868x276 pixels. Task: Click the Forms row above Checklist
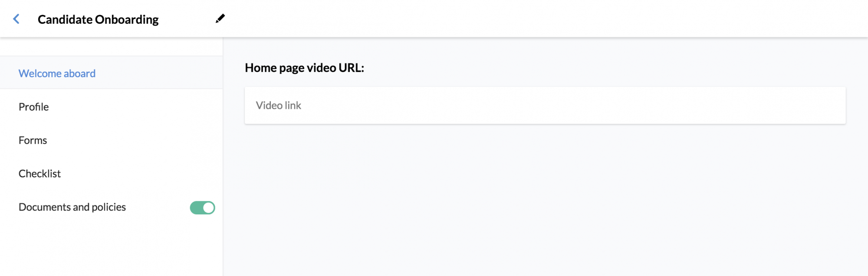point(111,140)
